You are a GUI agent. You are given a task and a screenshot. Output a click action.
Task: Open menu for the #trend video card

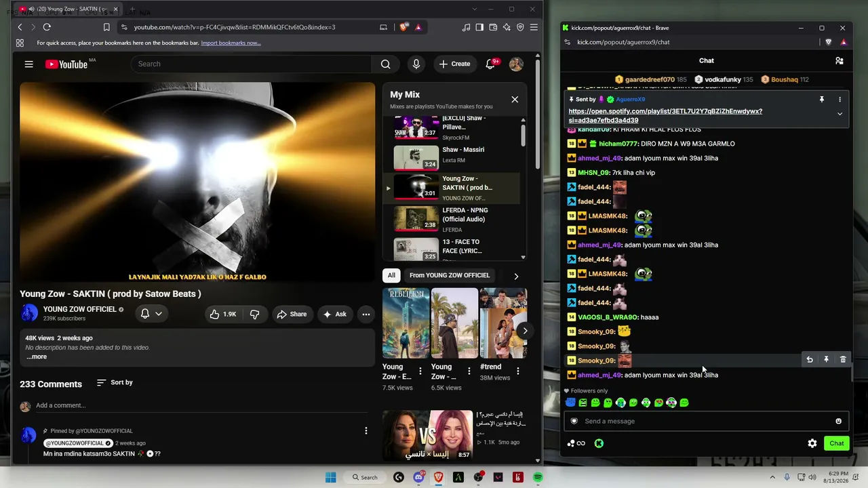(518, 371)
